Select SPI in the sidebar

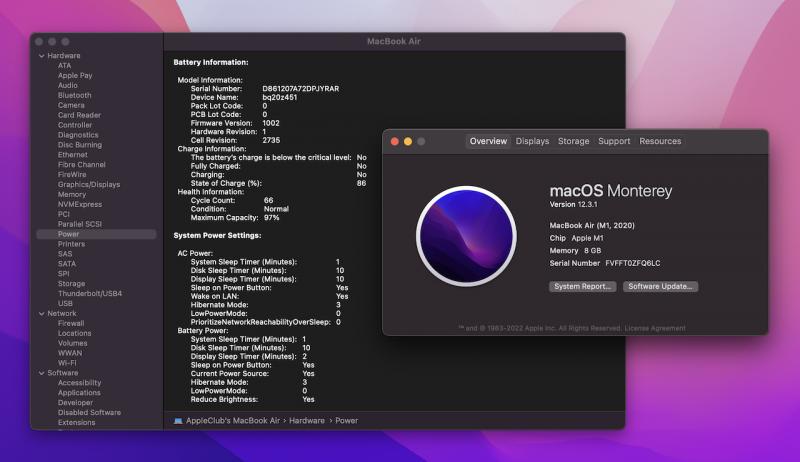click(x=63, y=274)
